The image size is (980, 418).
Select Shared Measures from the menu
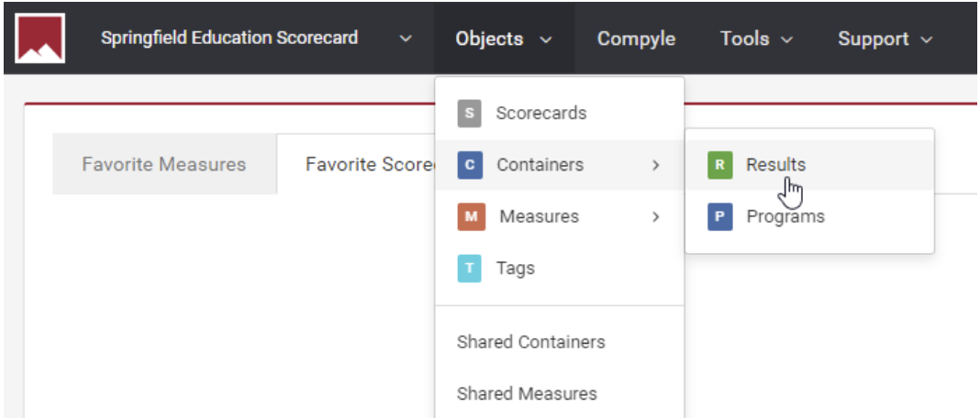point(527,393)
